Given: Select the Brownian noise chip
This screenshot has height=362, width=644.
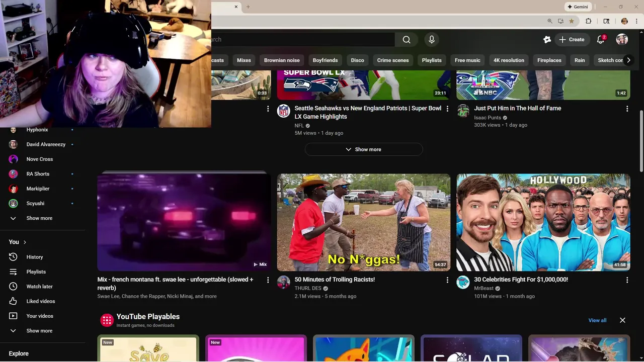Looking at the screenshot, I should click(x=282, y=60).
